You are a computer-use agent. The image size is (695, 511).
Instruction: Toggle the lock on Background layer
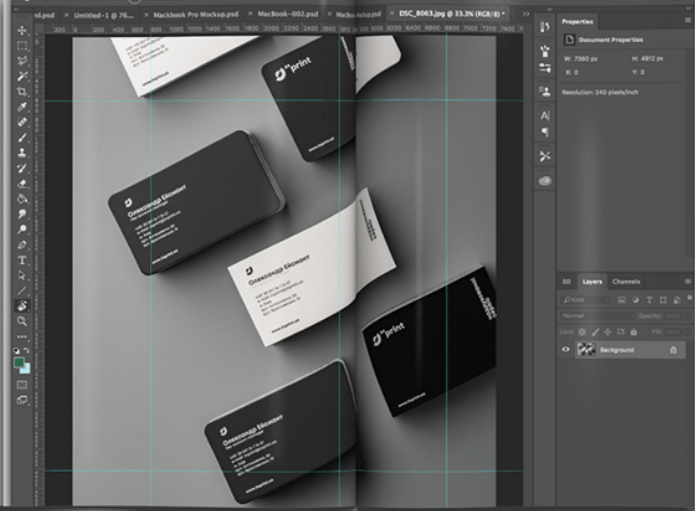(x=673, y=350)
